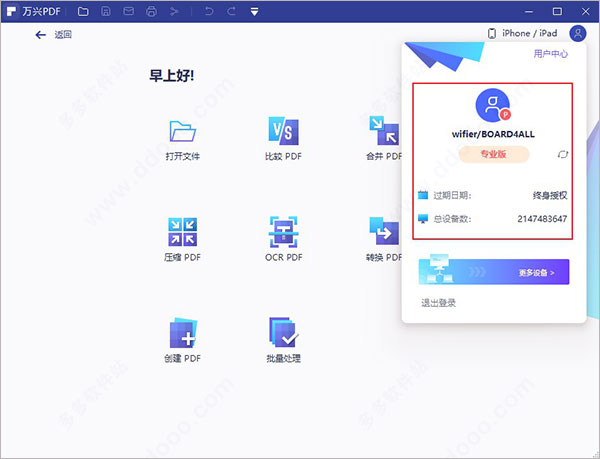
Task: Click 退出登录 to log out
Action: pos(439,303)
